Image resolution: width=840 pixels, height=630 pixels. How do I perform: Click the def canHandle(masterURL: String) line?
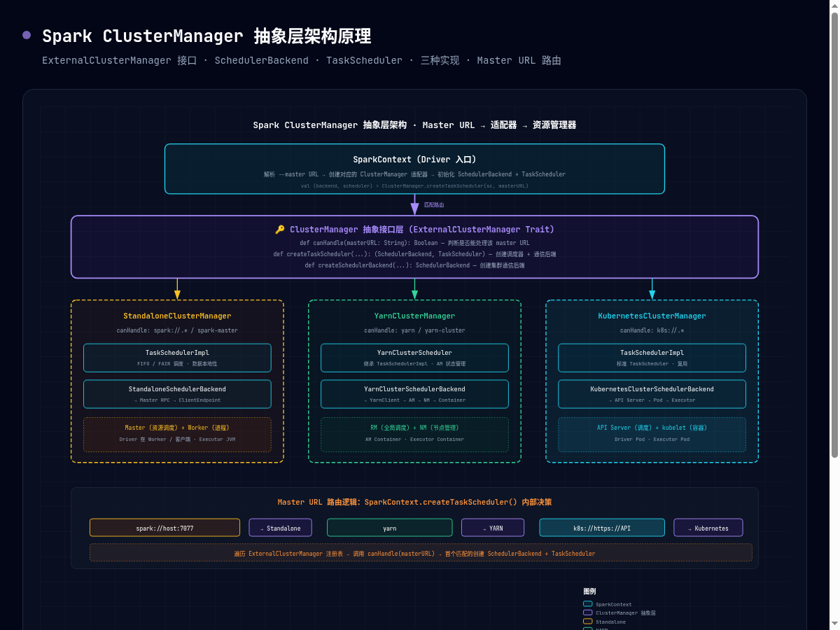click(x=414, y=243)
